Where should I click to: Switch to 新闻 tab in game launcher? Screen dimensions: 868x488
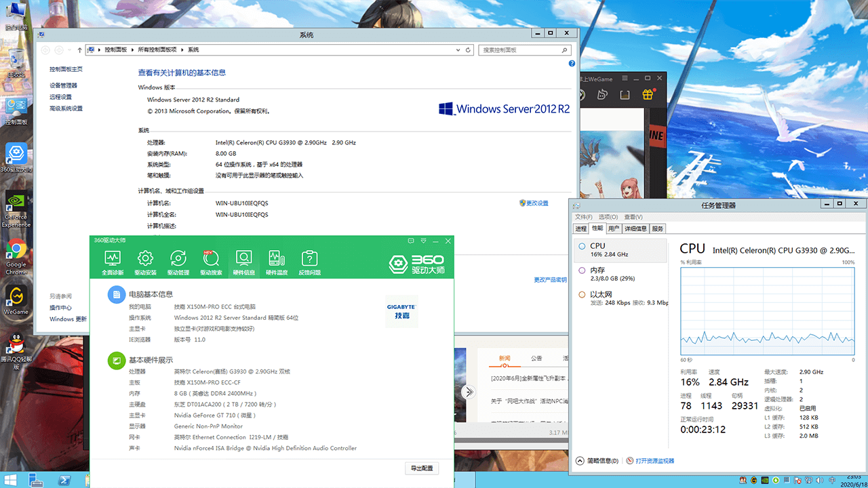click(504, 358)
